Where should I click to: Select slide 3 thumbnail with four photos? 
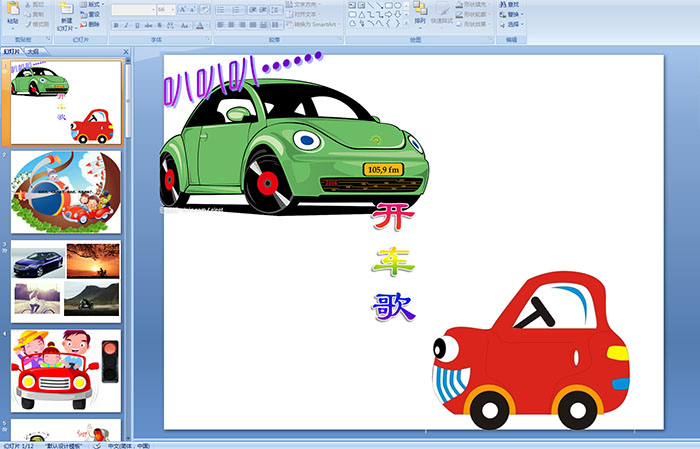point(66,281)
